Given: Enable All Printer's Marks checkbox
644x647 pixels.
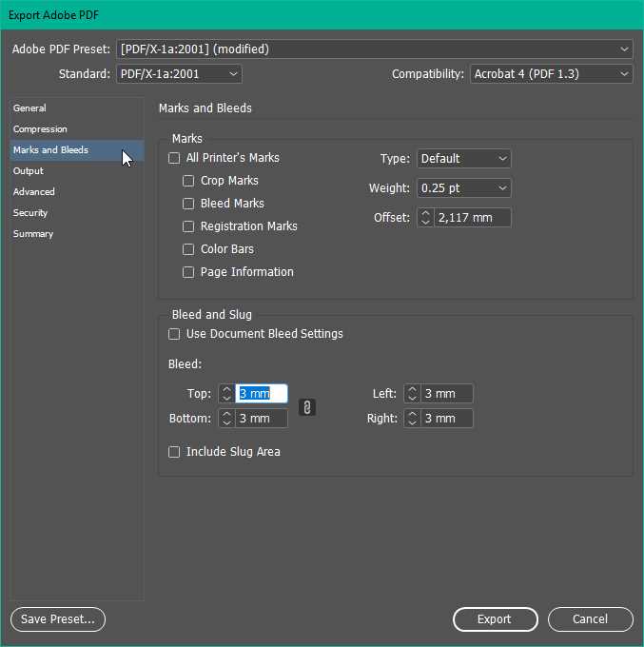Looking at the screenshot, I should click(x=174, y=158).
